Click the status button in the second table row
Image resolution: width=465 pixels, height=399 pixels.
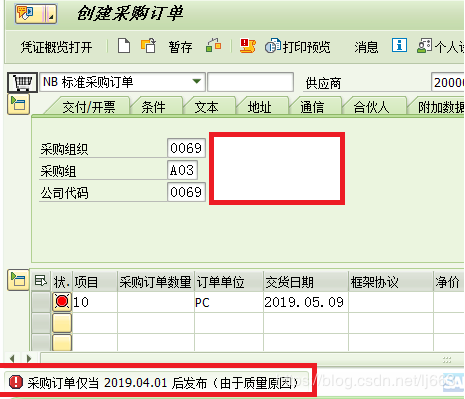62,323
